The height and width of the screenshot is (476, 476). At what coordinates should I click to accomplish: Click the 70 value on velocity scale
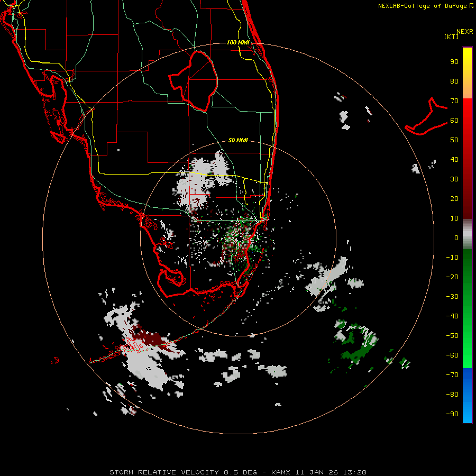pyautogui.click(x=454, y=101)
